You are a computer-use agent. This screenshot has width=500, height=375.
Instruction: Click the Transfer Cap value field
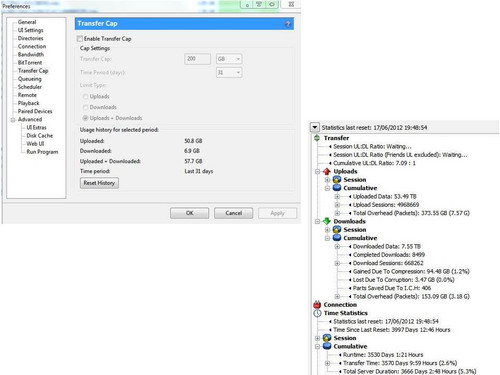tap(197, 59)
